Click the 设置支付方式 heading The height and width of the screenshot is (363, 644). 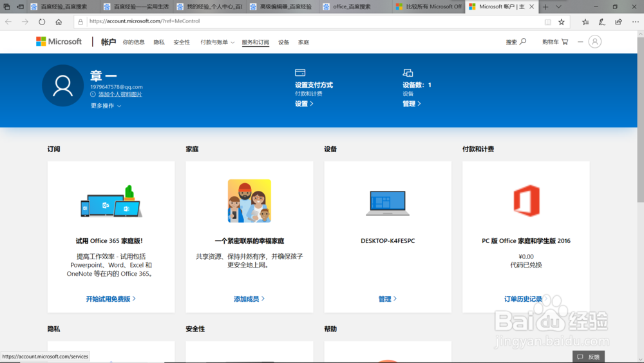point(314,85)
